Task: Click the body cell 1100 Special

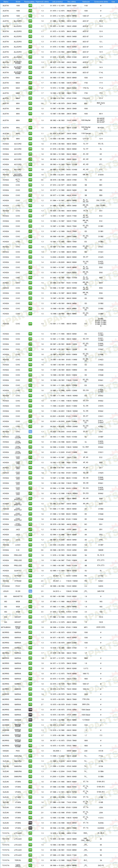Action: click(x=86, y=133)
